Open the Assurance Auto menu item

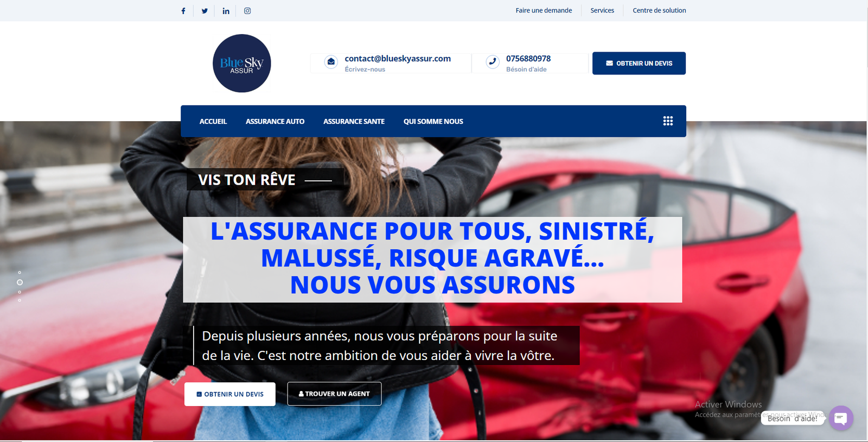(x=275, y=122)
